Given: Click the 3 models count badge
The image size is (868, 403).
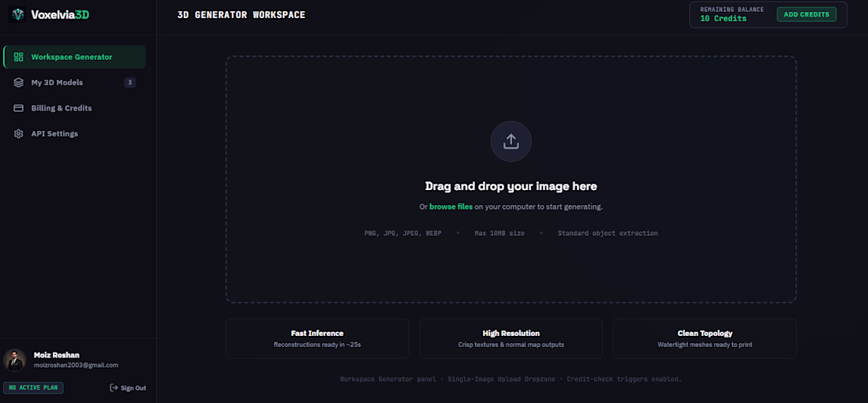Looking at the screenshot, I should tap(130, 83).
